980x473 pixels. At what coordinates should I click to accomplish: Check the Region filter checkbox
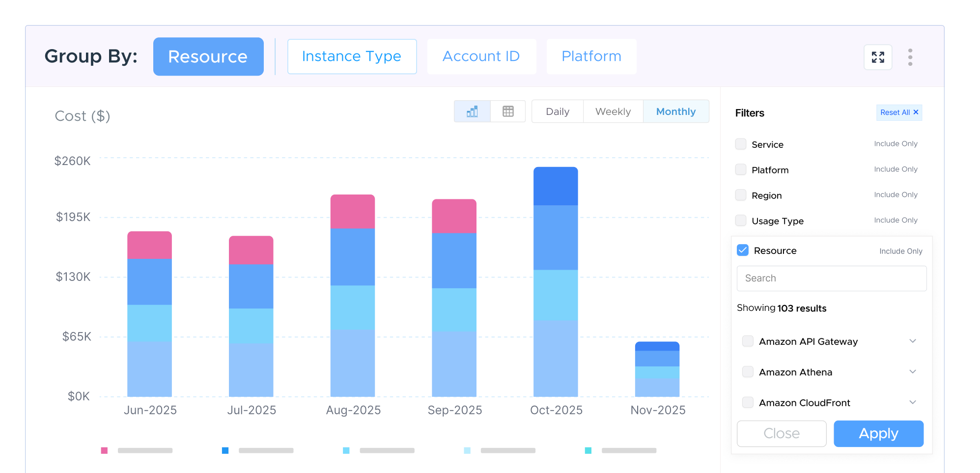pos(741,195)
